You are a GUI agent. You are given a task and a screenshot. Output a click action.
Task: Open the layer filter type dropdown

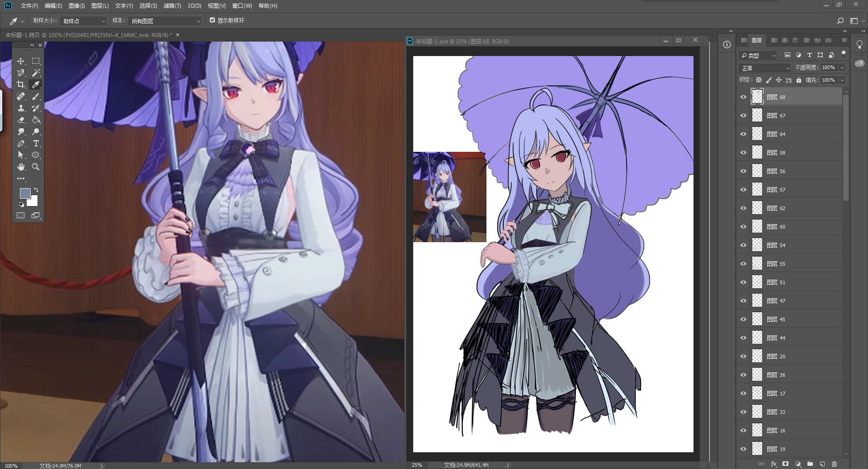758,55
